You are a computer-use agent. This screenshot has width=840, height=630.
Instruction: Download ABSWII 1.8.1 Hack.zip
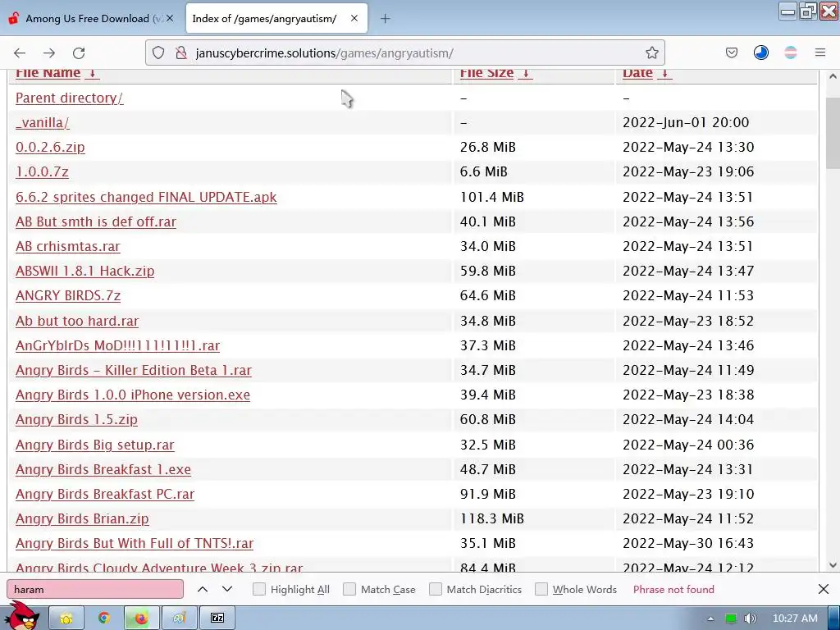[85, 271]
